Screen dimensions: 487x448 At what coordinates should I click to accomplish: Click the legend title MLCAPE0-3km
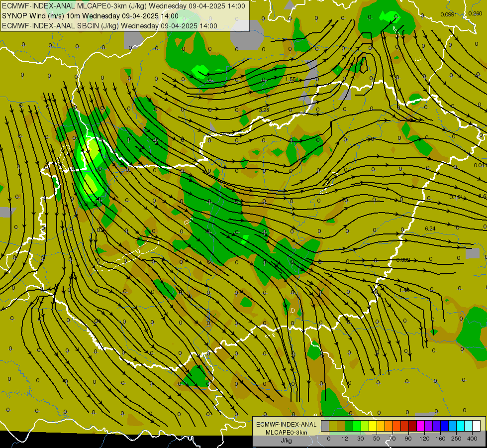click(x=286, y=433)
